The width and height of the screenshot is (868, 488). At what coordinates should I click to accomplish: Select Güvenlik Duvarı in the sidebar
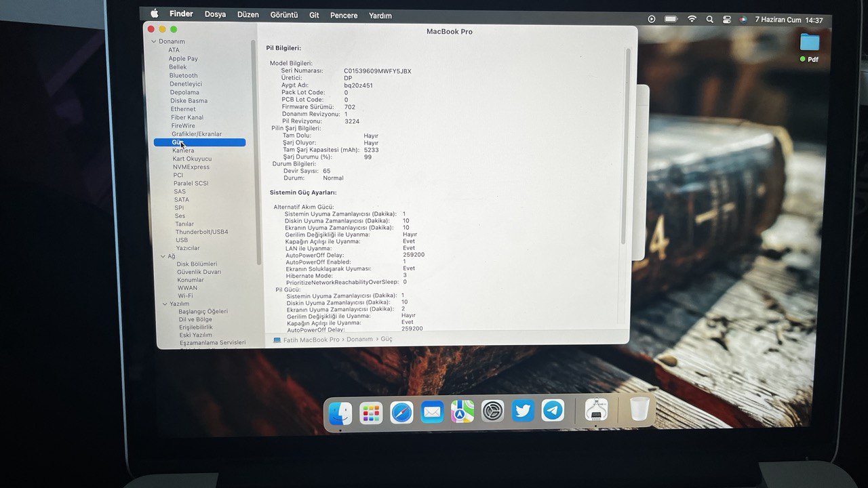(199, 272)
